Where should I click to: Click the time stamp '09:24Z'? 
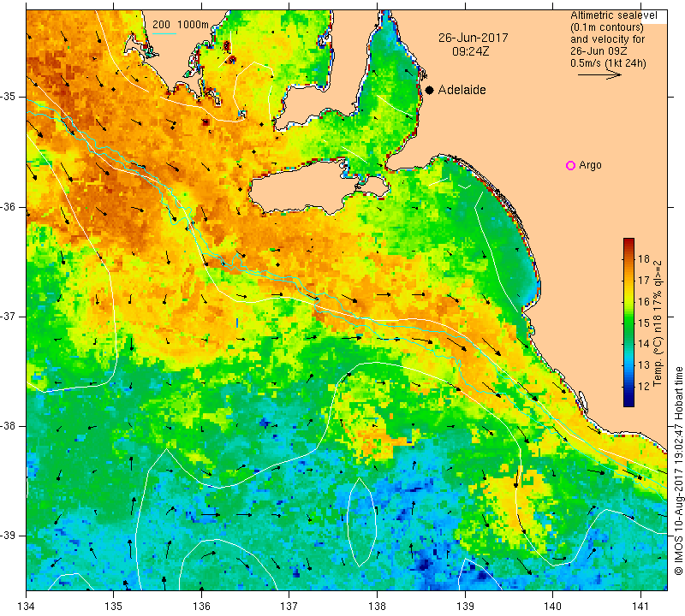pos(470,51)
